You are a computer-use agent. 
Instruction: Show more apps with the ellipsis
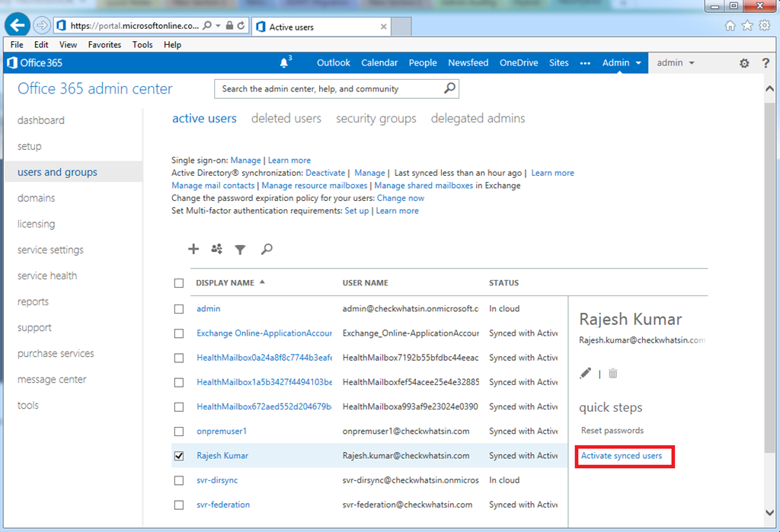(585, 63)
